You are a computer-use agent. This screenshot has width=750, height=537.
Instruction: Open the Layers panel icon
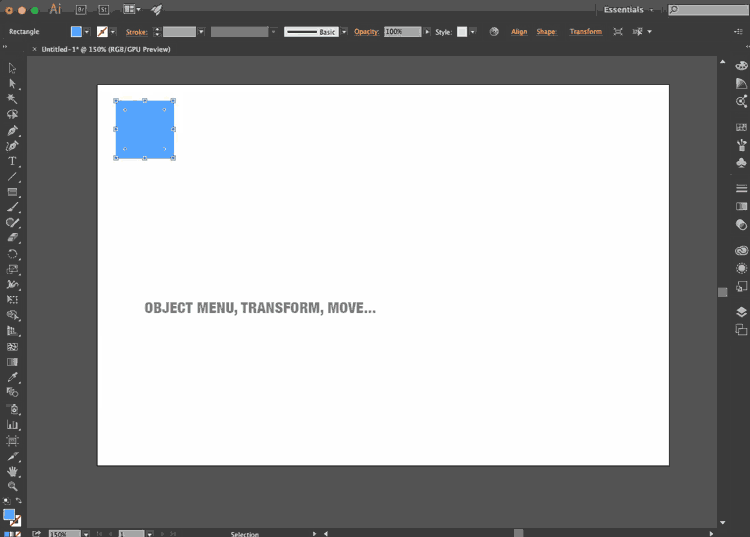pyautogui.click(x=741, y=312)
